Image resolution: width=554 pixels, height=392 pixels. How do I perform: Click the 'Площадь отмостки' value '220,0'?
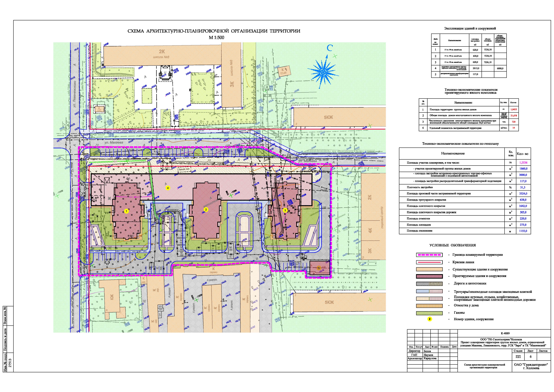pos(523,219)
